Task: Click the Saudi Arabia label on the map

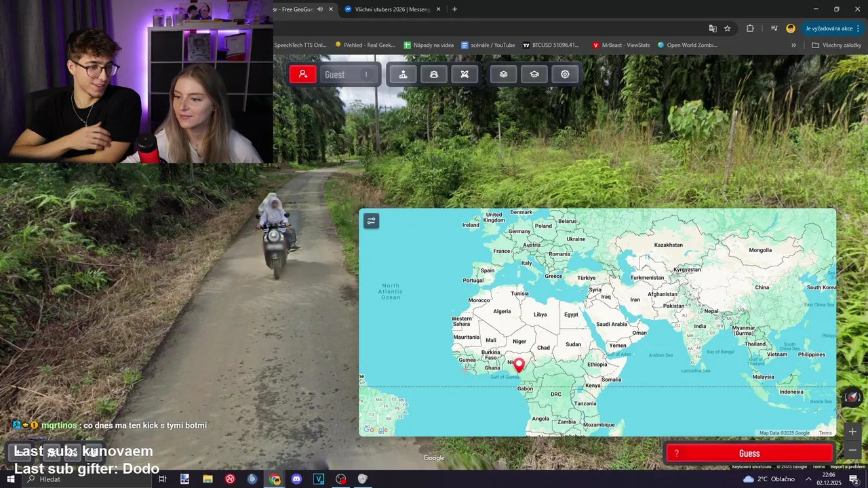Action: tap(610, 324)
